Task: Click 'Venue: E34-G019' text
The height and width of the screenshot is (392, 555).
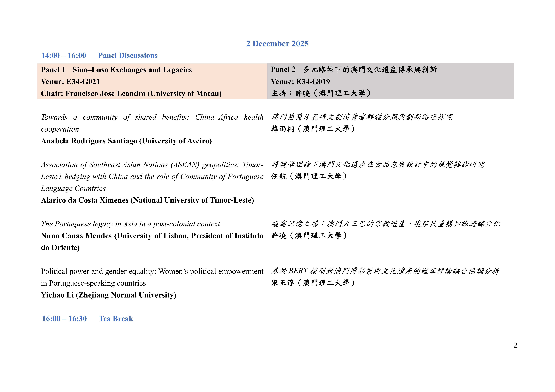Action: coord(300,82)
